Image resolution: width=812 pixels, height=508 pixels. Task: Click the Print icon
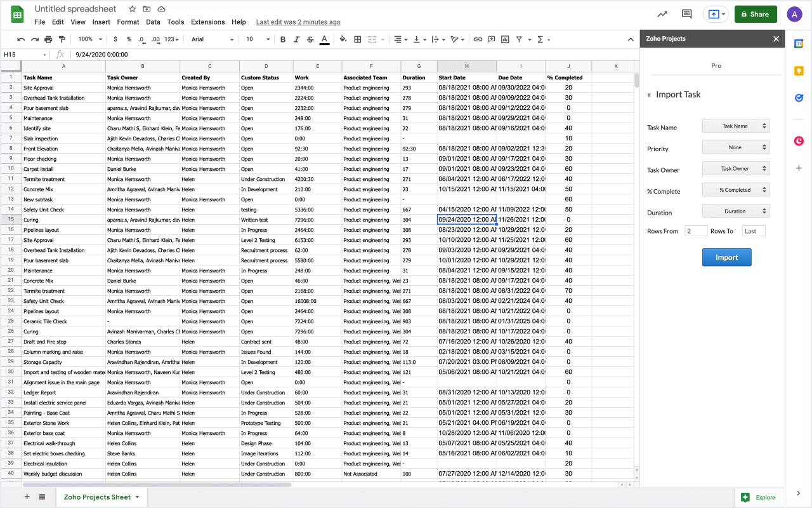click(x=48, y=39)
